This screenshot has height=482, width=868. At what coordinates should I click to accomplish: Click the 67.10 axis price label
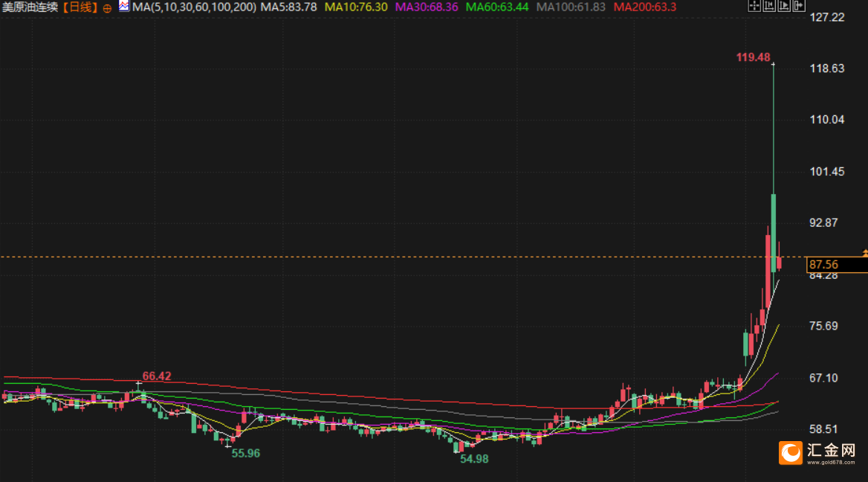click(x=823, y=378)
